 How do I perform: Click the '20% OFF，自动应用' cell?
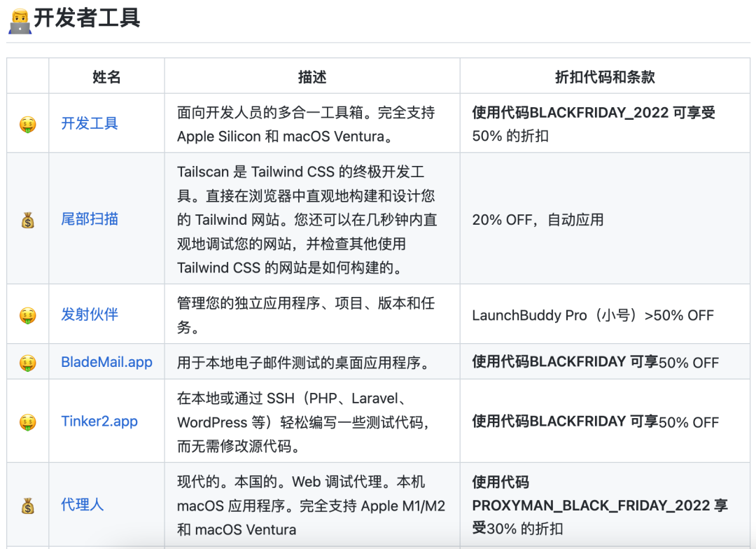pos(538,219)
